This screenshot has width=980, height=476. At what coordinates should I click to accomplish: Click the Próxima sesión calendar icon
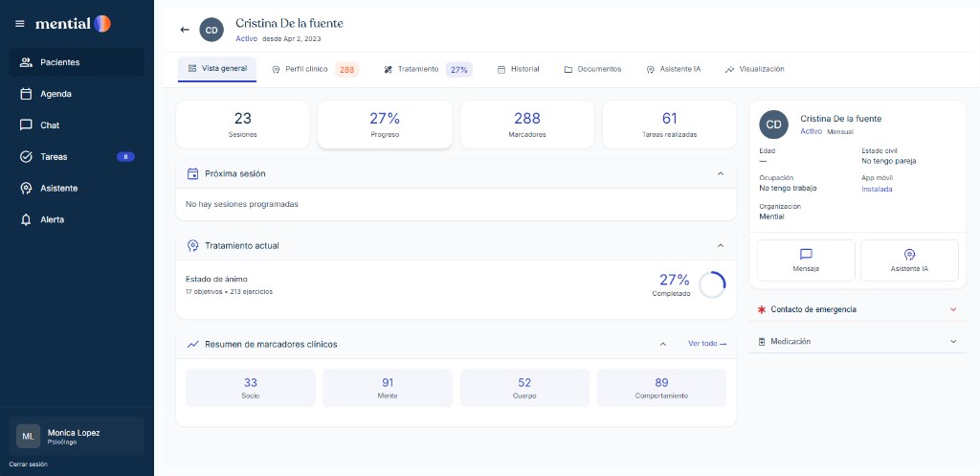click(x=193, y=174)
